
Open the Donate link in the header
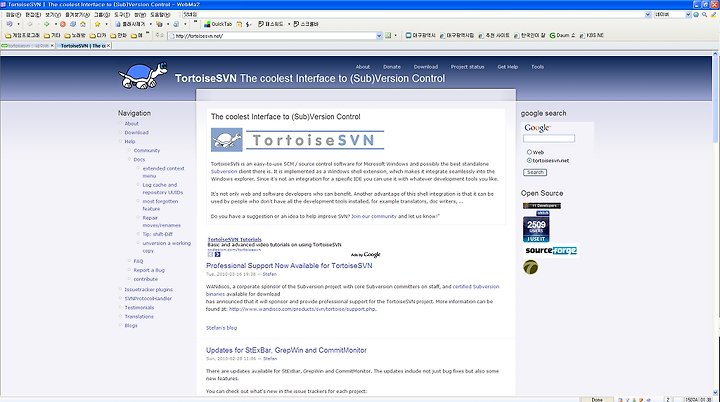(x=392, y=67)
